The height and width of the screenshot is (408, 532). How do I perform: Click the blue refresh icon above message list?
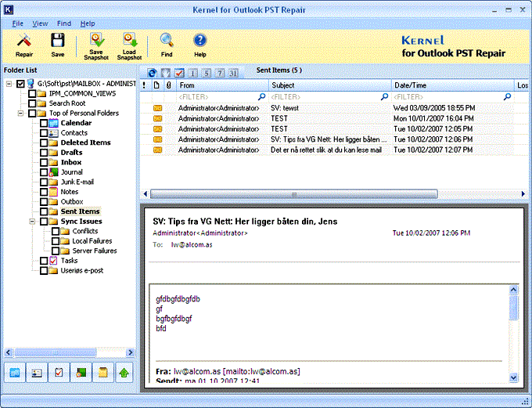coord(152,73)
